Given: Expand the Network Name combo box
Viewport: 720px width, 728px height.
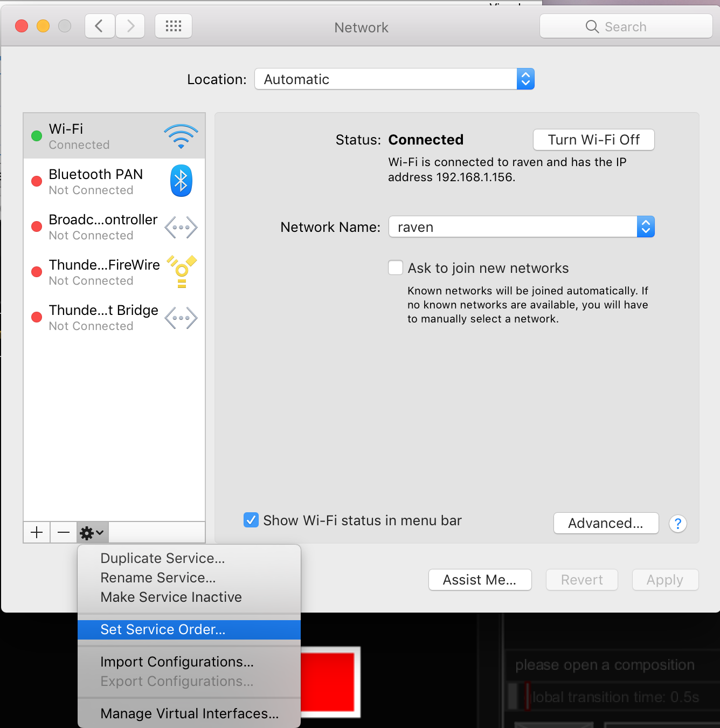Looking at the screenshot, I should [x=645, y=227].
